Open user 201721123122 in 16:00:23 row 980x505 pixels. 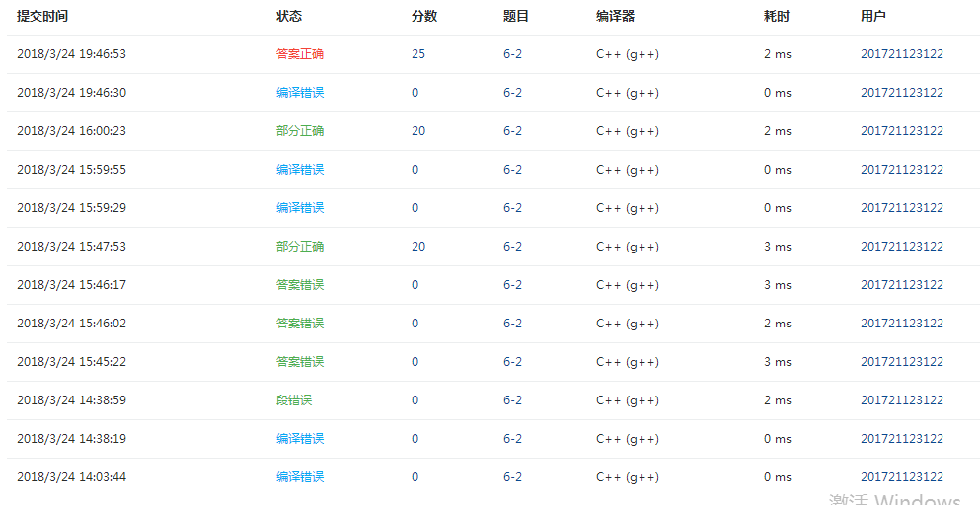coord(902,131)
